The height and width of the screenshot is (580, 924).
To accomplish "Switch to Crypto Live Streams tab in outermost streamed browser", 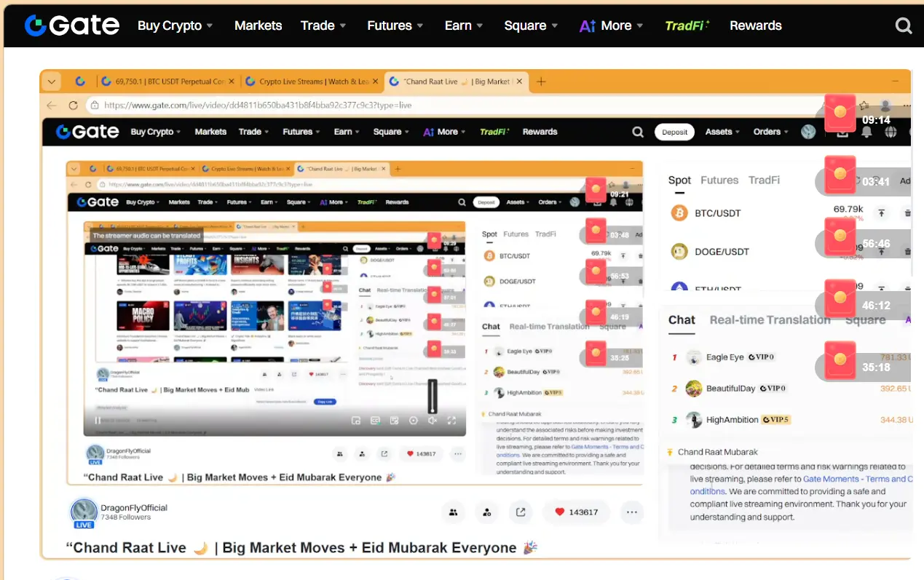I will click(x=312, y=82).
